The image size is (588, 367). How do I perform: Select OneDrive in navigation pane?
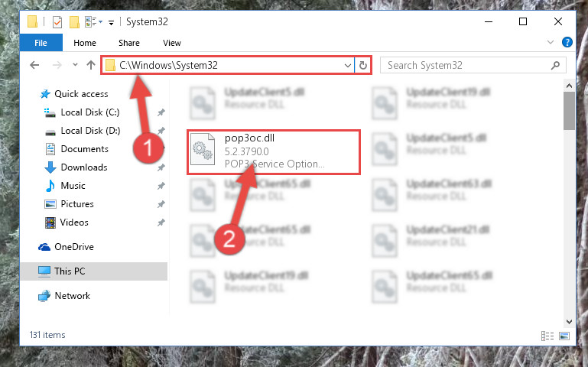point(74,247)
